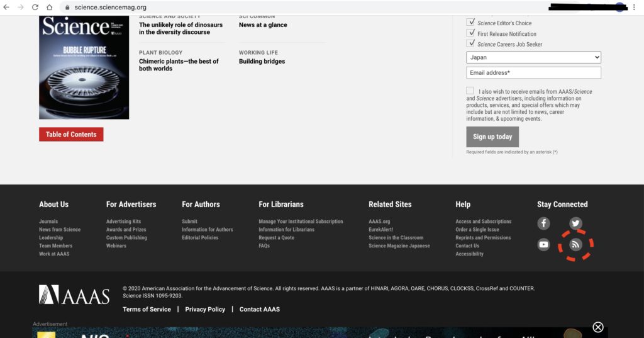Screen dimensions: 644x338
Task: Open the YouTube channel icon
Action: coord(543,245)
